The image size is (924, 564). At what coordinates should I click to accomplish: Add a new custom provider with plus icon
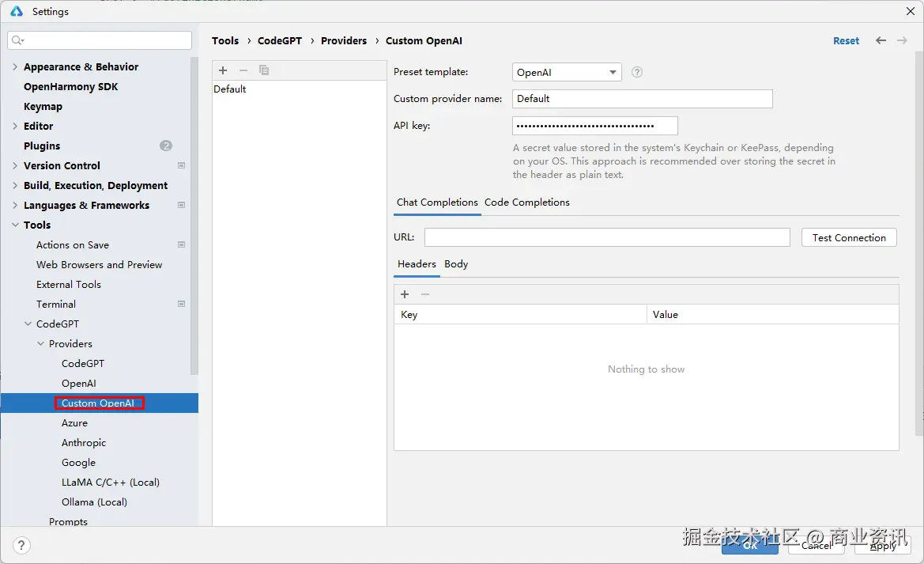pyautogui.click(x=223, y=70)
